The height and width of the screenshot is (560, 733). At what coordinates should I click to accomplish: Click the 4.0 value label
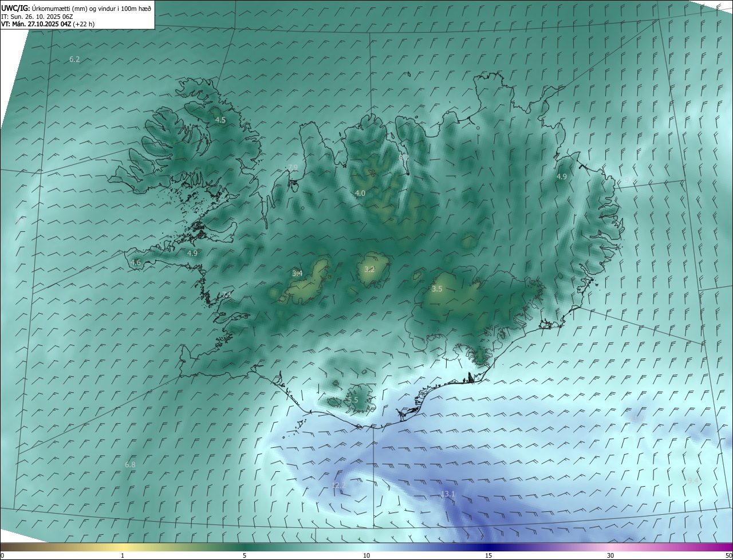[x=360, y=194]
